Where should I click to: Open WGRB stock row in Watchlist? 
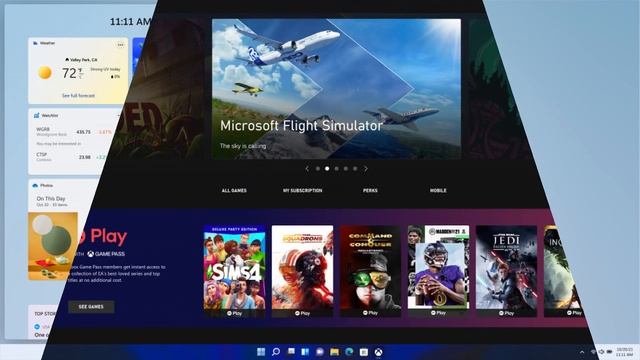[73, 132]
